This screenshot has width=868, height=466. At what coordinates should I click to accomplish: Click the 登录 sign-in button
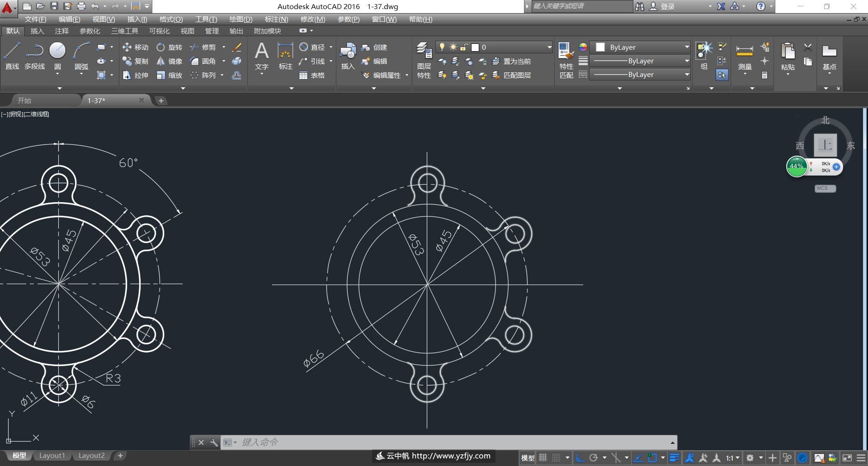[662, 6]
